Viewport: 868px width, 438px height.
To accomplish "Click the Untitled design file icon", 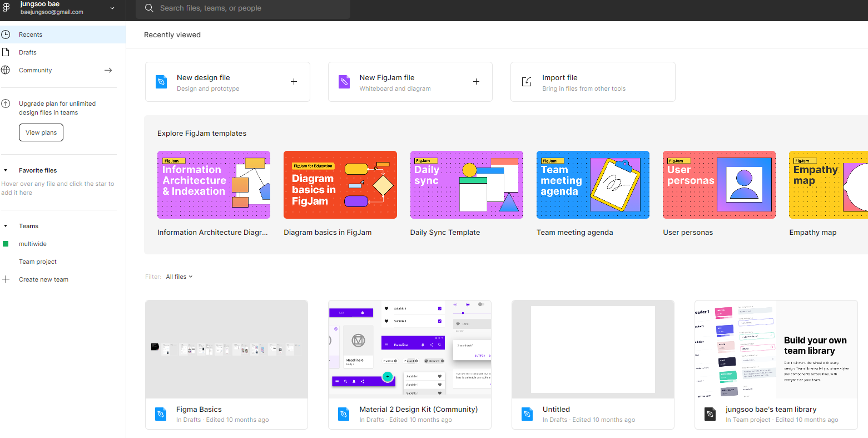I will point(527,414).
